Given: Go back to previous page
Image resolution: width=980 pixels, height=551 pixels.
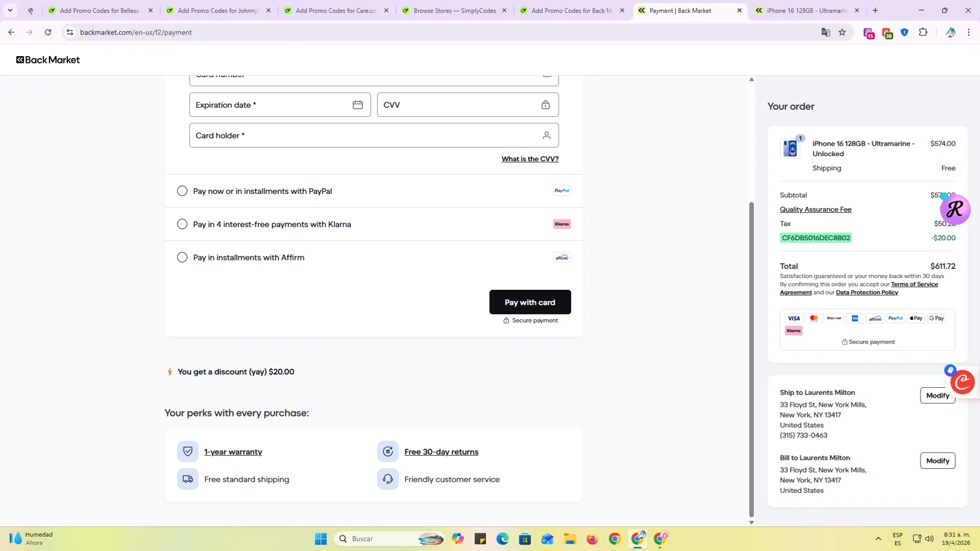Looking at the screenshot, I should (x=11, y=32).
